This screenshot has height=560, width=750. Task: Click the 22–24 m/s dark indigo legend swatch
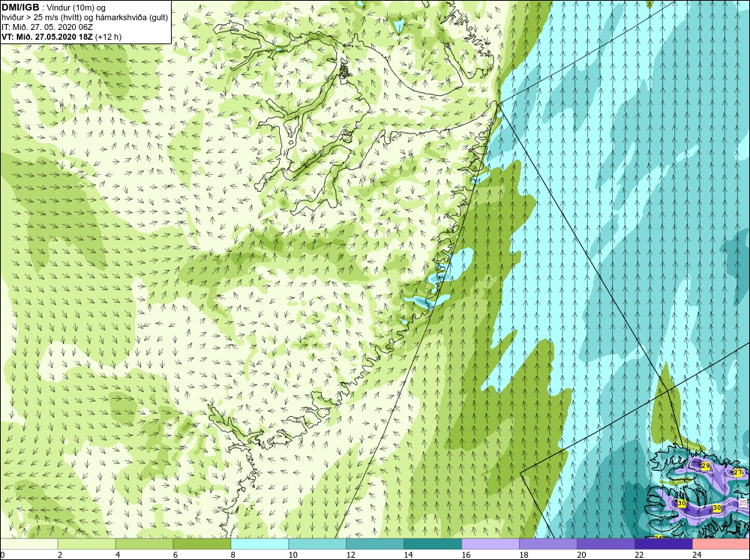click(x=664, y=544)
